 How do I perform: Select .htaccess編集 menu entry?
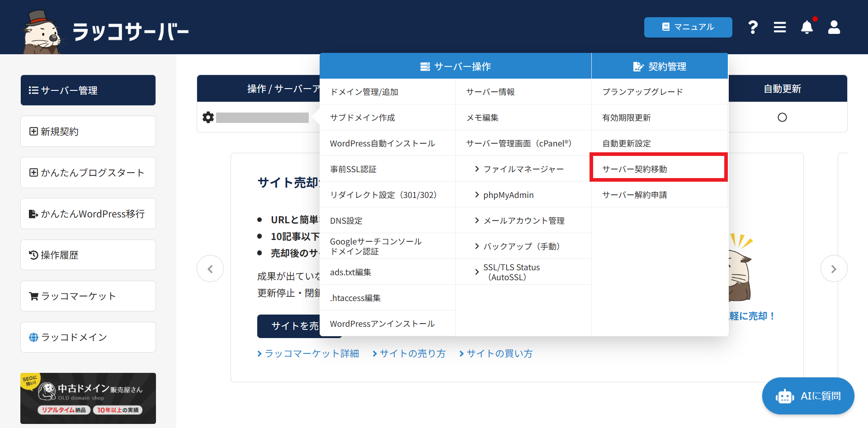[x=387, y=298]
